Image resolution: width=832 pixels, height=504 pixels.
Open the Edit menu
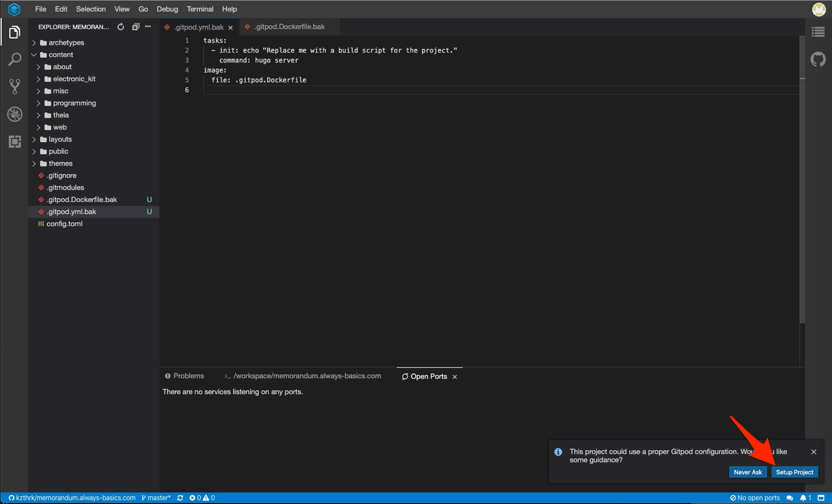(x=61, y=9)
